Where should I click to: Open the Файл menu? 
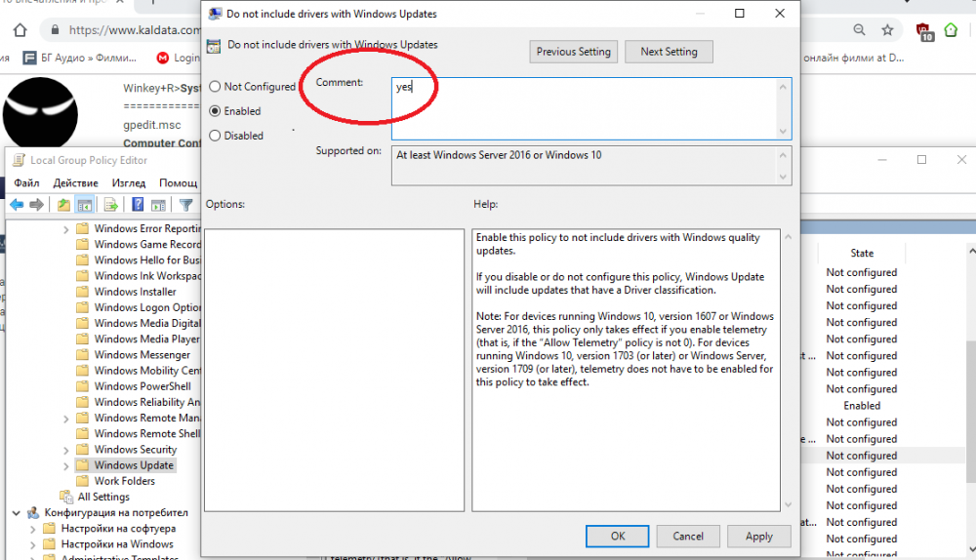(x=26, y=183)
